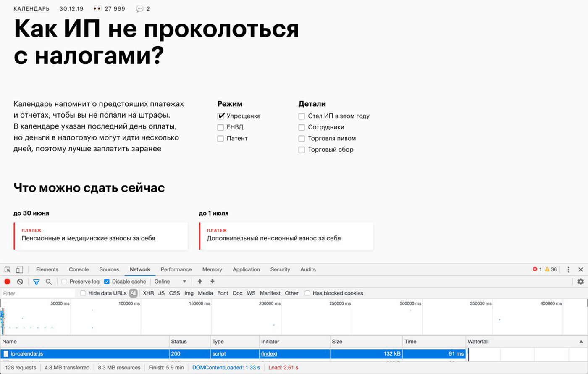588x374 pixels.
Task: Open the Online throttling dropdown
Action: point(170,282)
